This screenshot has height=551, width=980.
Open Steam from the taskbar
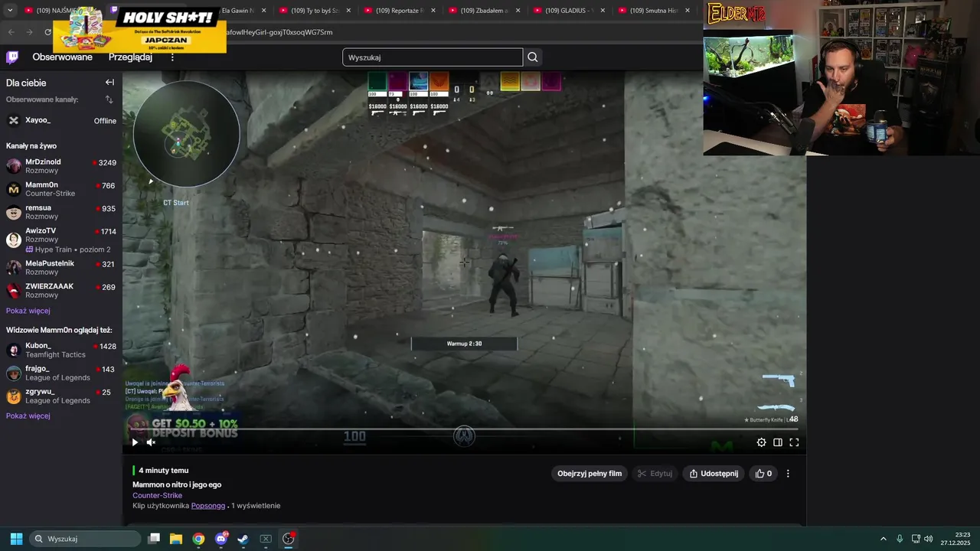(x=243, y=539)
